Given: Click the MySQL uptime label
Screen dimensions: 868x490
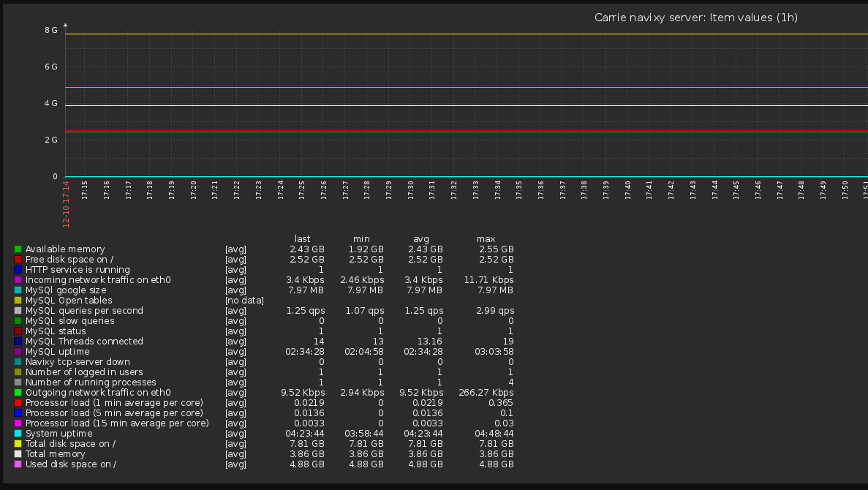Looking at the screenshot, I should pyautogui.click(x=57, y=352).
